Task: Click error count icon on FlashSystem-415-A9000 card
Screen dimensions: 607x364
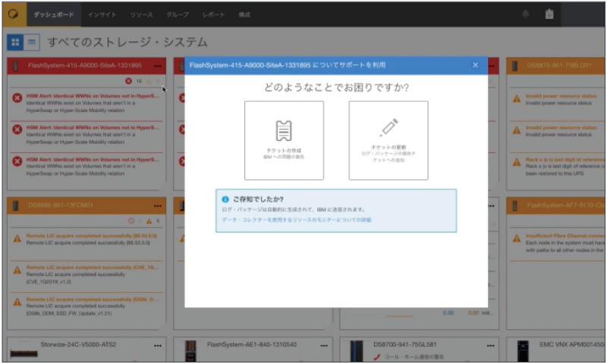Action: tap(128, 81)
